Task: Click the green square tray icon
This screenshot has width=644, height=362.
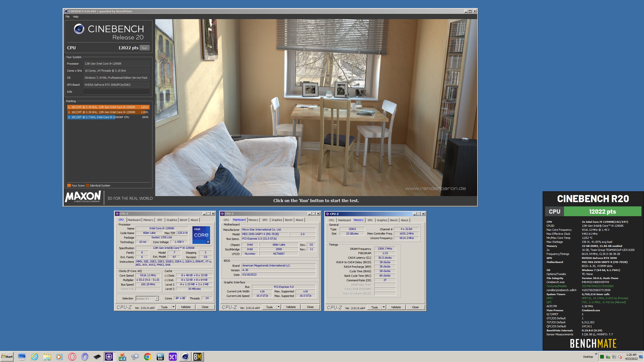Action: point(602,357)
